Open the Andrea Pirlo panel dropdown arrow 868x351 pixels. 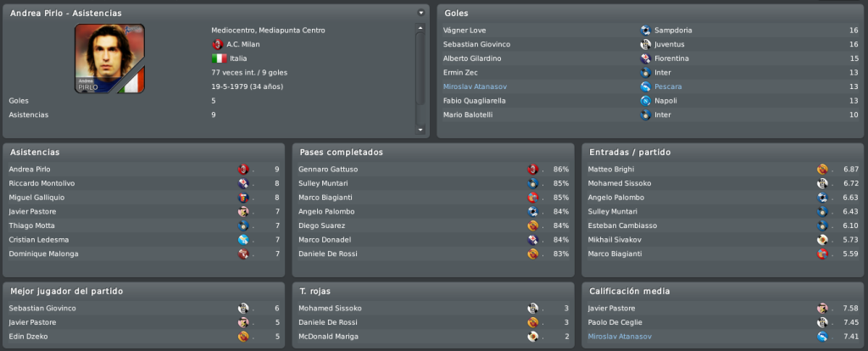(421, 12)
